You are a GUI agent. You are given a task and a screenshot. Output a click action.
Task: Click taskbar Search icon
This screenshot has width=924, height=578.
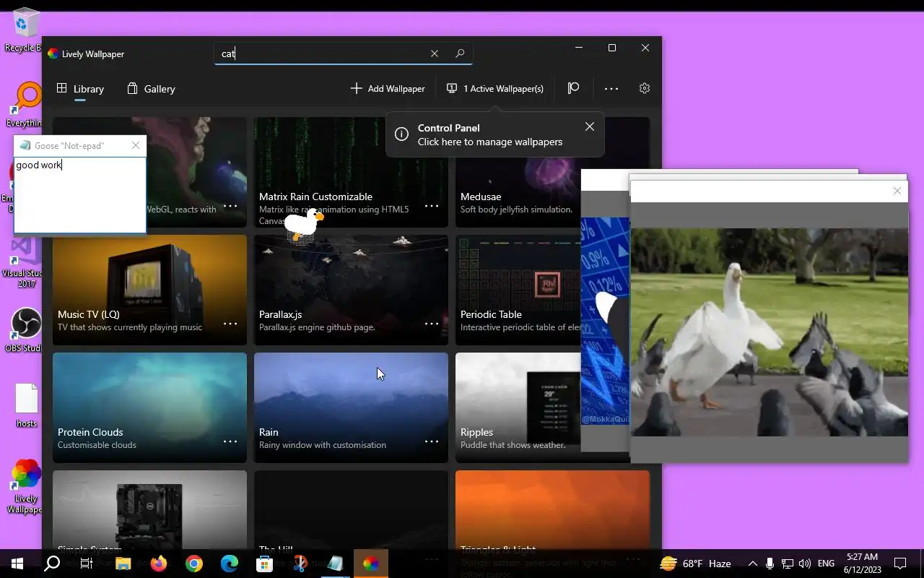coord(52,564)
